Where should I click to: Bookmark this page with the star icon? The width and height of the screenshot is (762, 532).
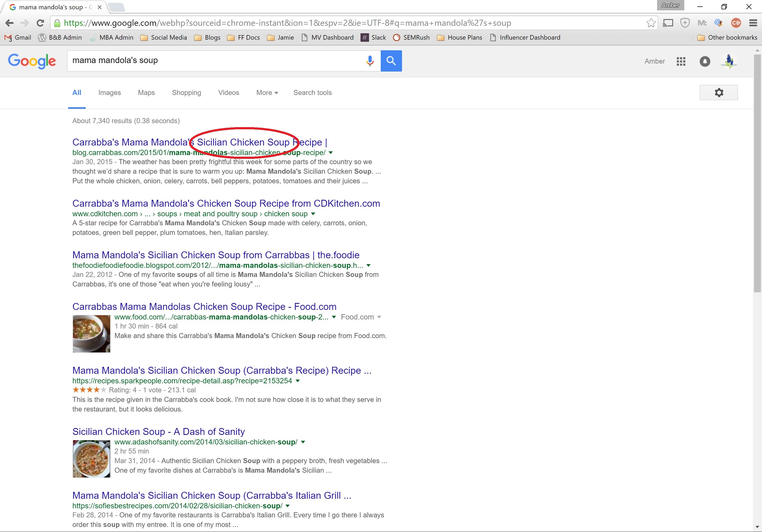651,23
